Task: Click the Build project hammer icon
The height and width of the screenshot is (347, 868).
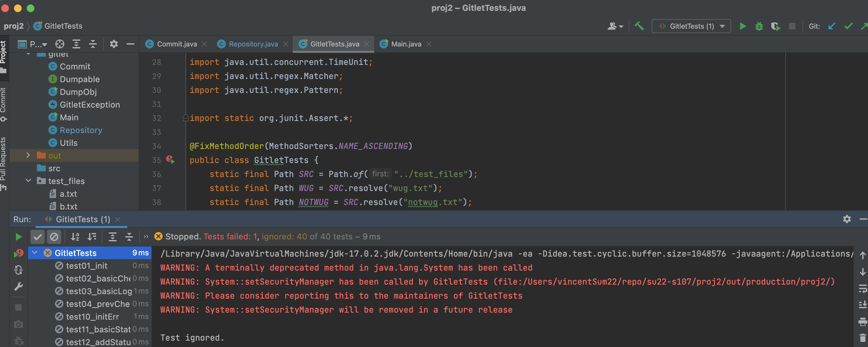Action: 639,26
